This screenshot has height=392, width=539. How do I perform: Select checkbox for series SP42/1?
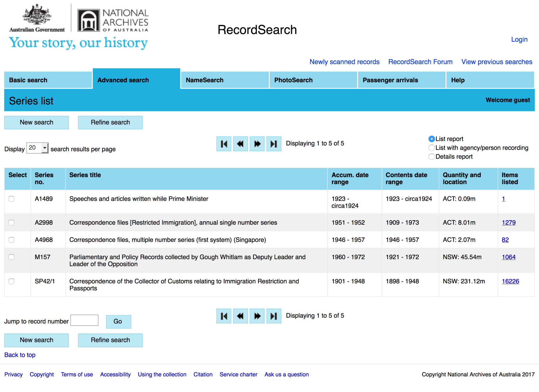(12, 281)
